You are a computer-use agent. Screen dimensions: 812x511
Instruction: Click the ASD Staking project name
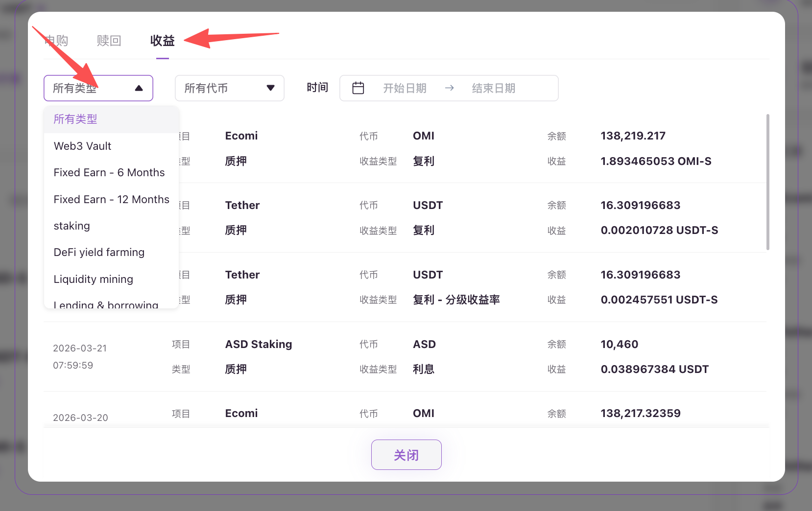pos(258,344)
